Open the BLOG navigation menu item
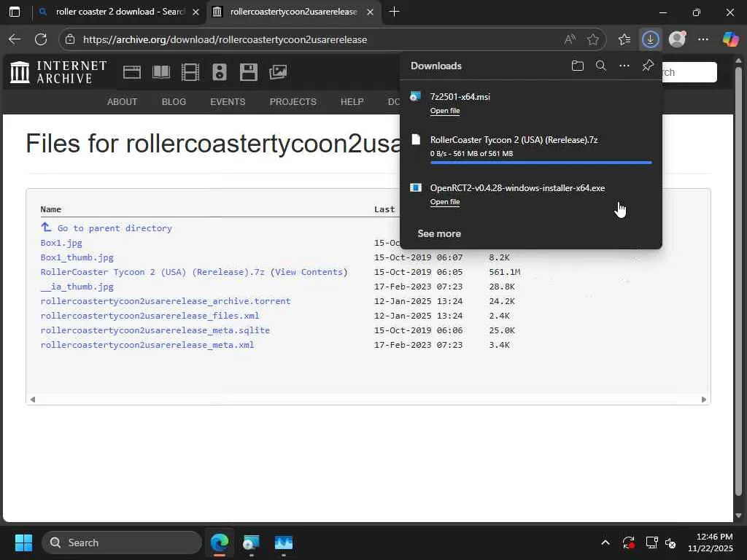This screenshot has height=560, width=747. tap(174, 102)
